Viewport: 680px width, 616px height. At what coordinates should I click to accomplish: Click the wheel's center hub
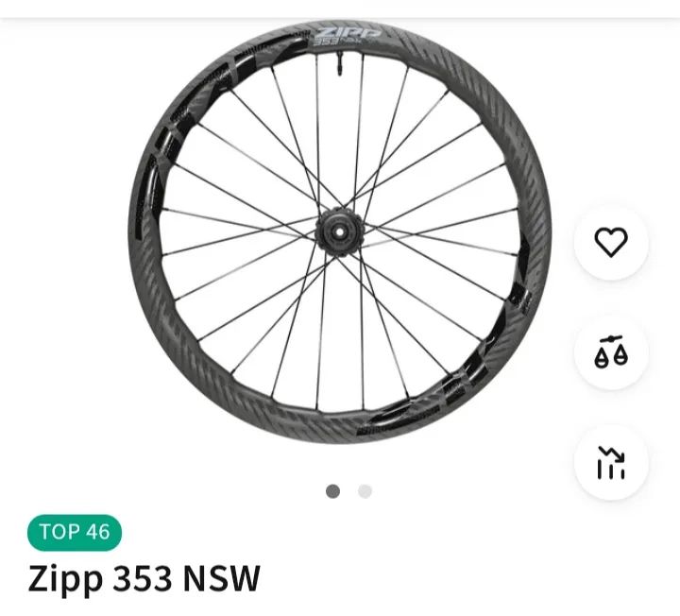tap(337, 230)
